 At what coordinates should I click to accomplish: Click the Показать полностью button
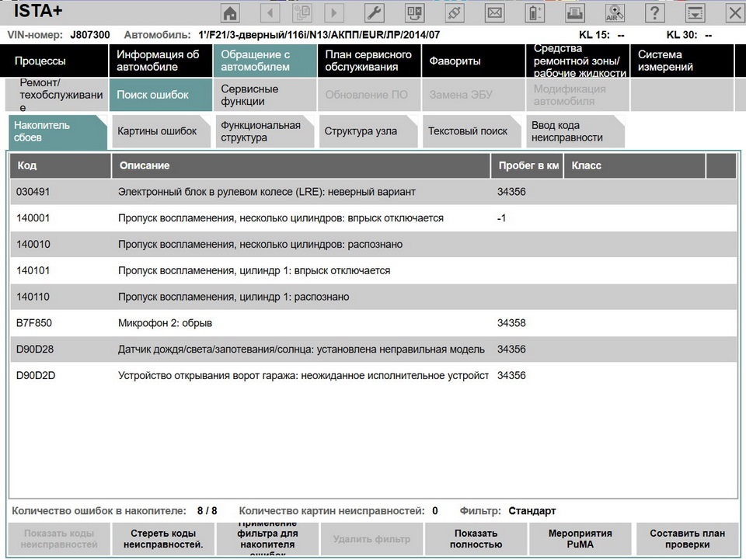click(x=476, y=539)
